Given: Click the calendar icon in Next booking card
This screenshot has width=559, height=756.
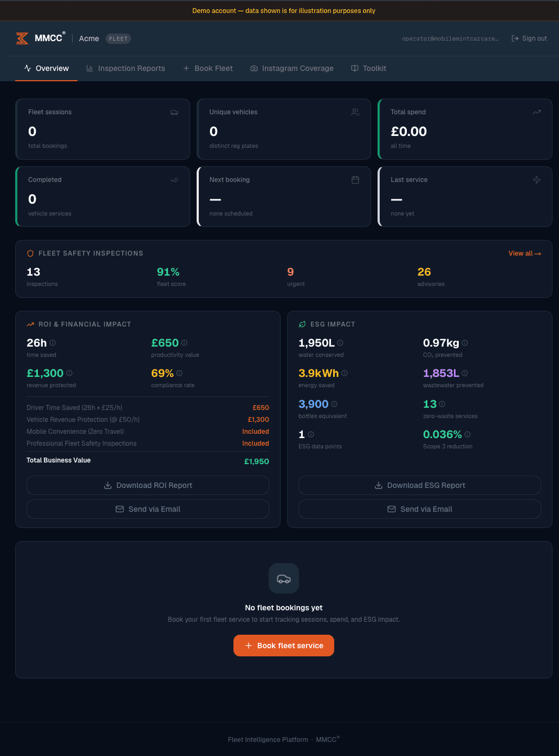Looking at the screenshot, I should pos(355,180).
